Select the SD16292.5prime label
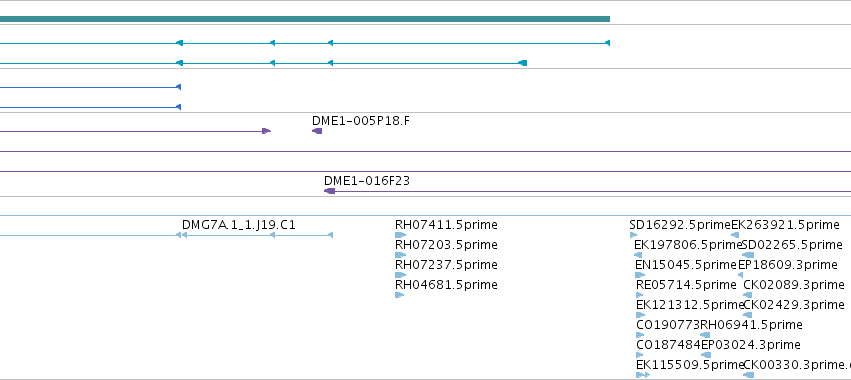The image size is (851, 380). click(x=680, y=224)
